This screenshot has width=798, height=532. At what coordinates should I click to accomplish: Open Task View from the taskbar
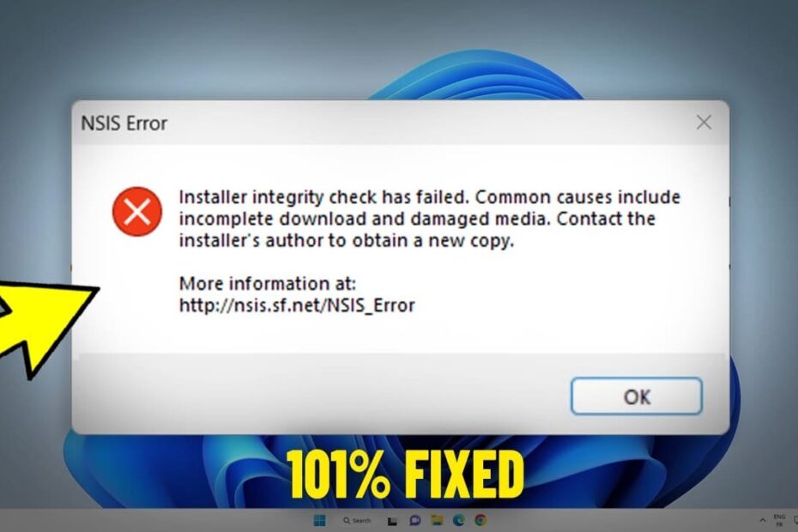392,521
